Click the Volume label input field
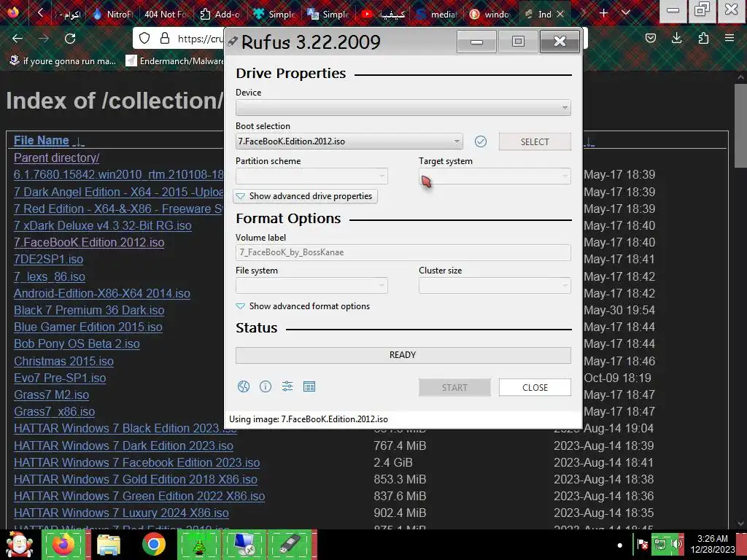The height and width of the screenshot is (560, 747). (403, 252)
